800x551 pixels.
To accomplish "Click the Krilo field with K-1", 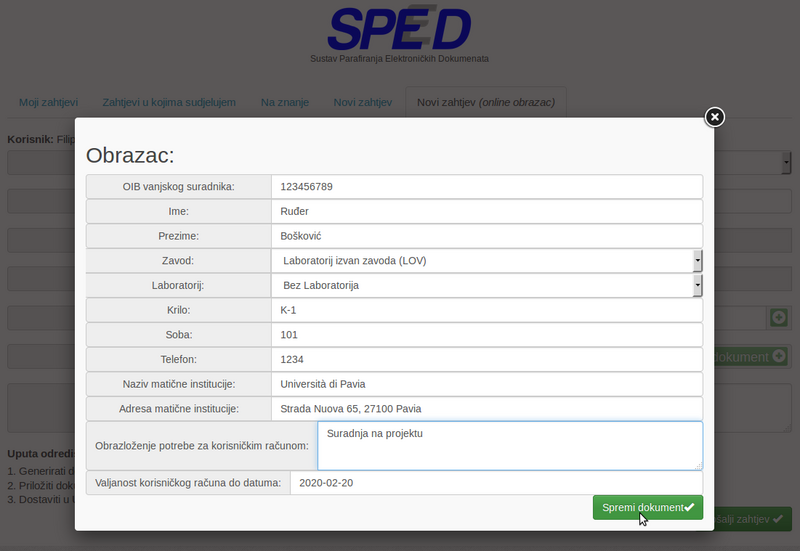I will click(x=486, y=310).
